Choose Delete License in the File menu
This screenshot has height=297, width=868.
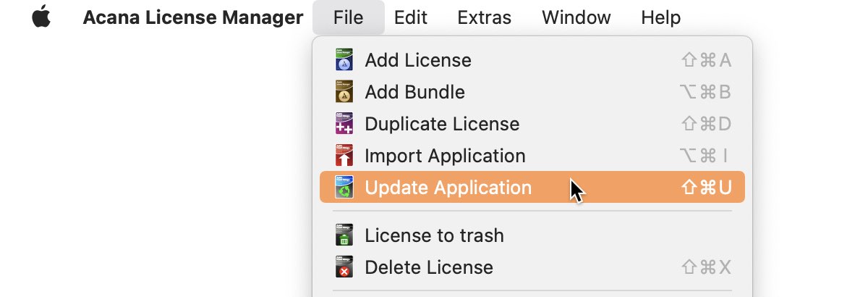click(x=532, y=267)
